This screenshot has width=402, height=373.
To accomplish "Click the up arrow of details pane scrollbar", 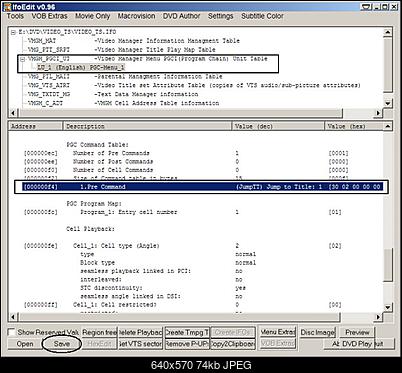I will [388, 126].
